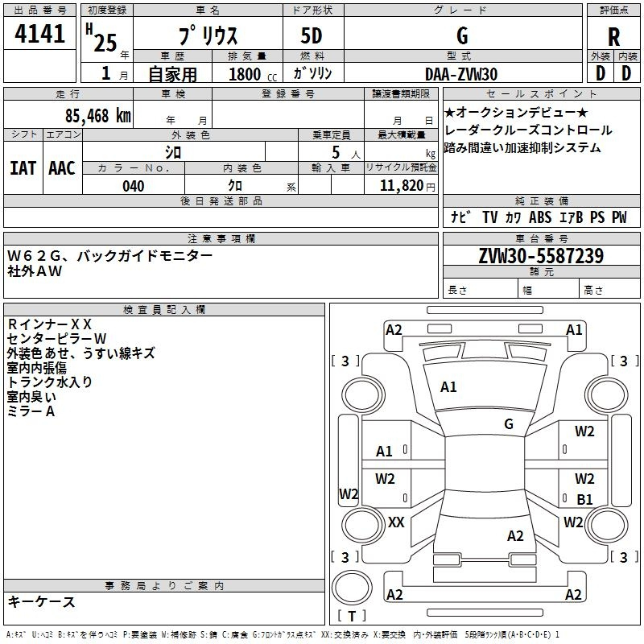Select the chassis number ZVW30-5587239
Screen dimensions: 644x644
tap(541, 255)
